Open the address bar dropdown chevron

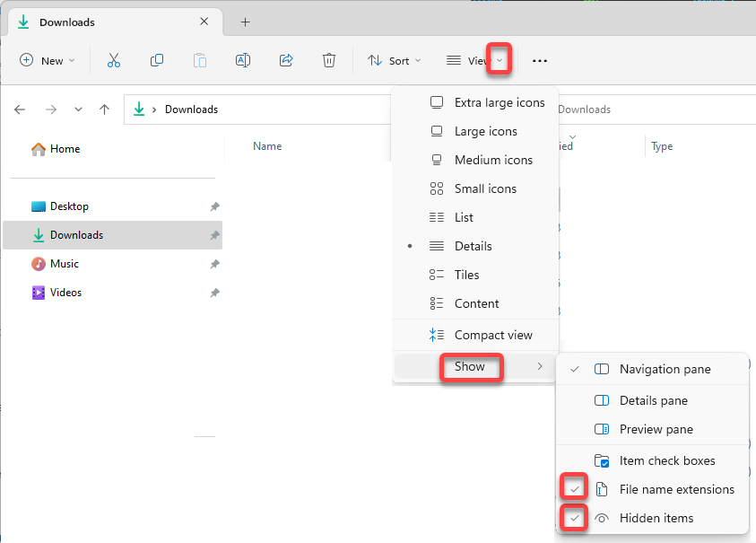tap(78, 109)
